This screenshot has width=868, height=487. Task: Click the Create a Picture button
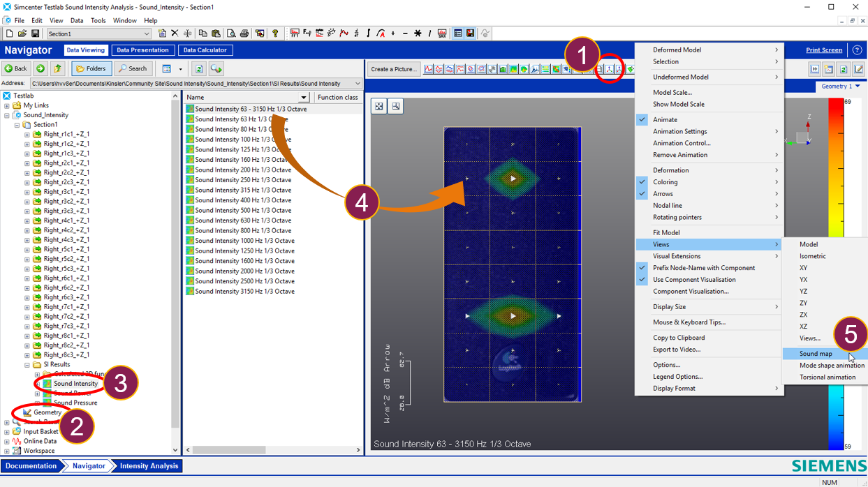point(393,69)
